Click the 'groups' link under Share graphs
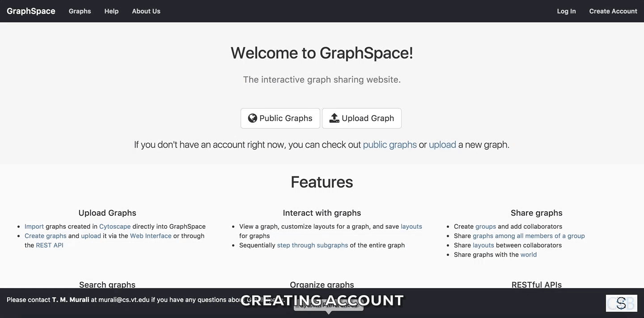This screenshot has height=318, width=644. (486, 226)
